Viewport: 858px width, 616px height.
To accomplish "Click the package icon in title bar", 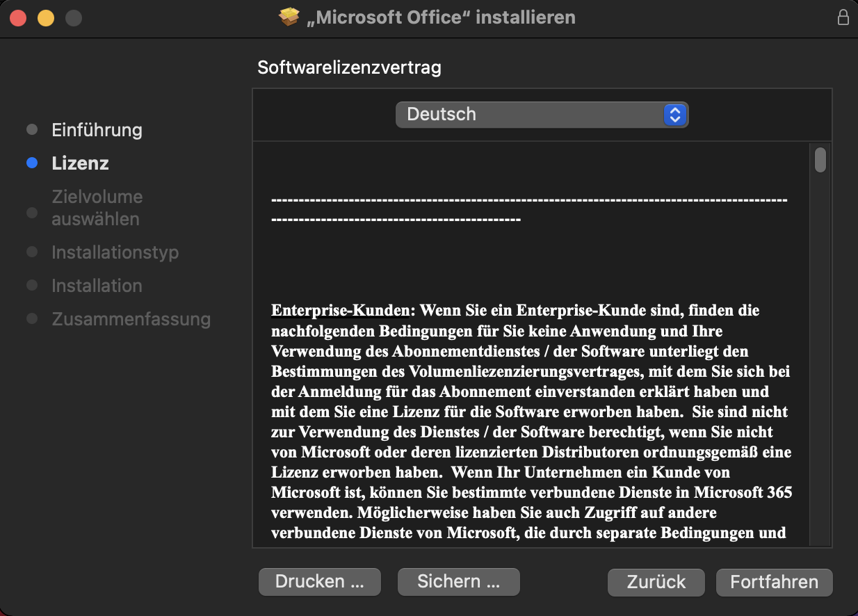I will [289, 17].
